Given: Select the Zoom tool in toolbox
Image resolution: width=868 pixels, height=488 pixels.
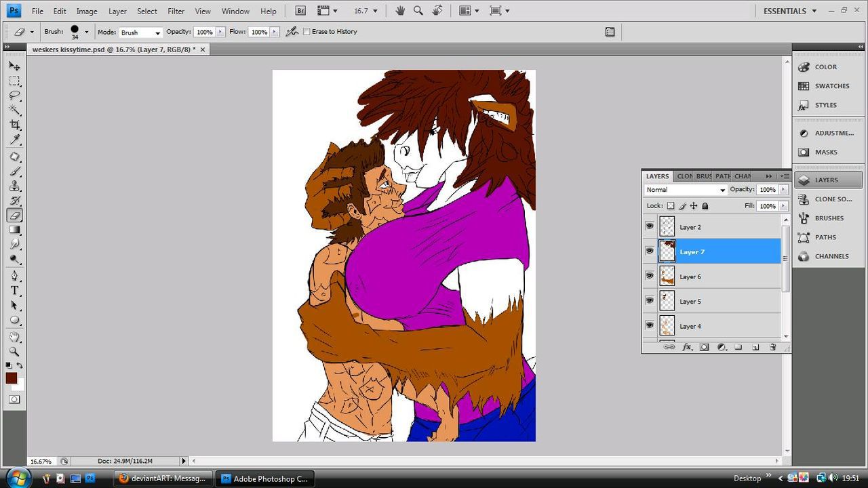Looking at the screenshot, I should [x=14, y=352].
